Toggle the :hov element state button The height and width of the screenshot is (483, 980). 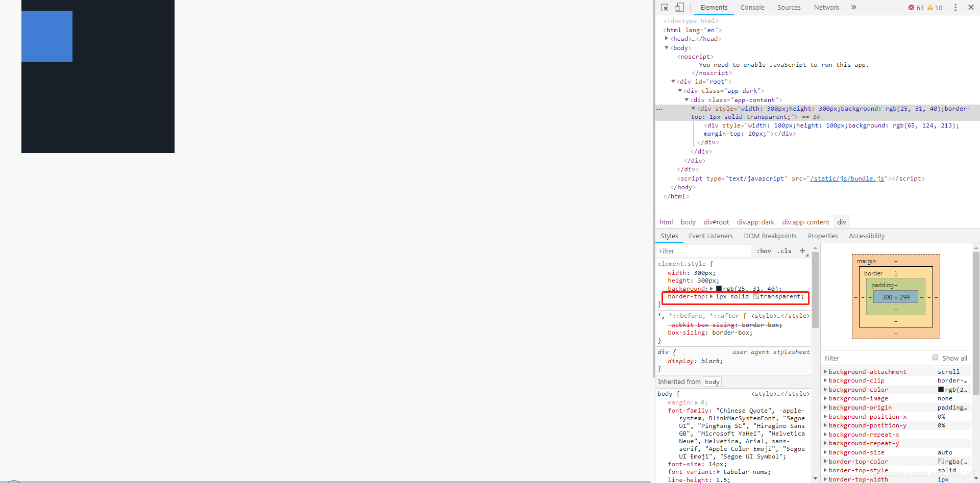pos(764,251)
